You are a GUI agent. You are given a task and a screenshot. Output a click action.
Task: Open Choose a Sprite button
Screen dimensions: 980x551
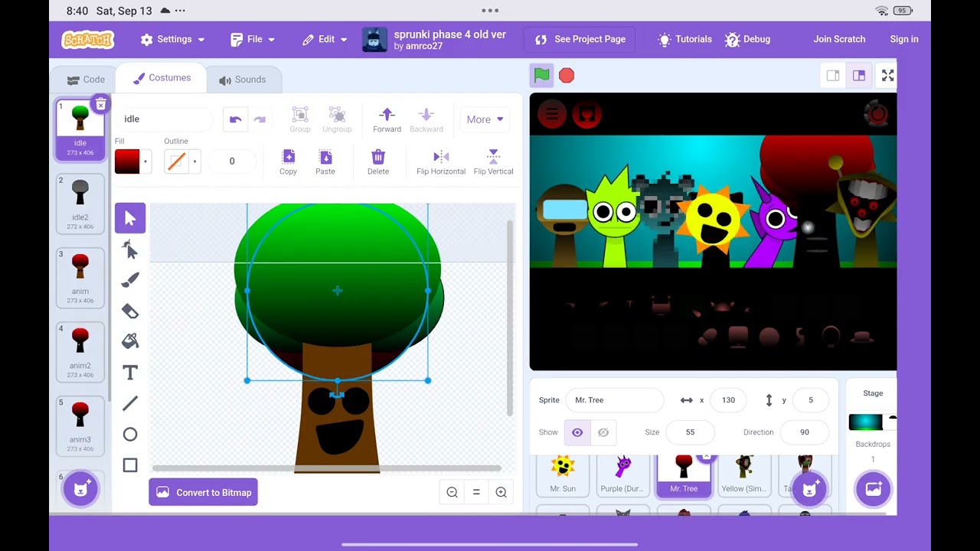[x=809, y=490]
